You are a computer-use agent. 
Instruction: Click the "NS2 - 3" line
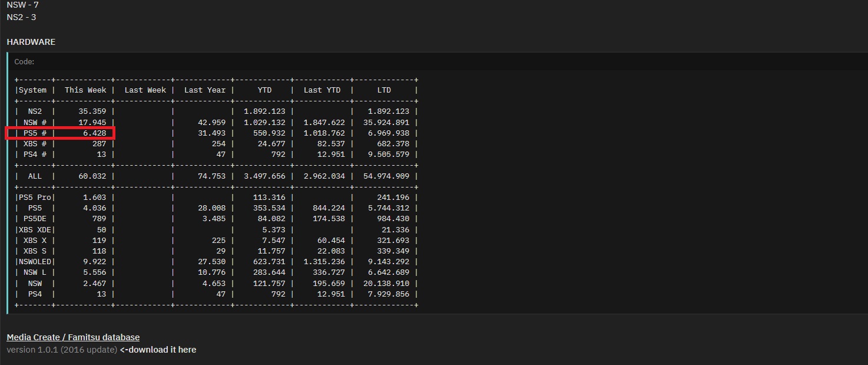click(21, 17)
